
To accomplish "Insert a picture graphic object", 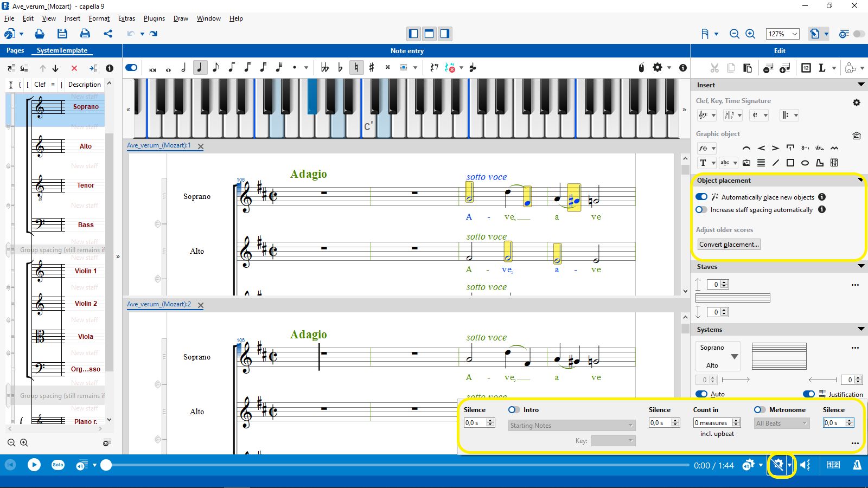I will tap(746, 163).
